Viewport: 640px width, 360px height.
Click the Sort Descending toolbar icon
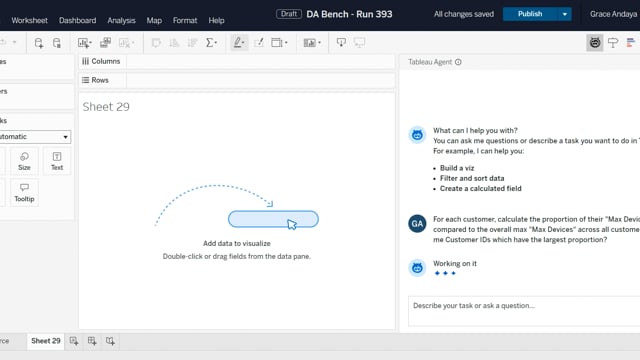point(193,43)
